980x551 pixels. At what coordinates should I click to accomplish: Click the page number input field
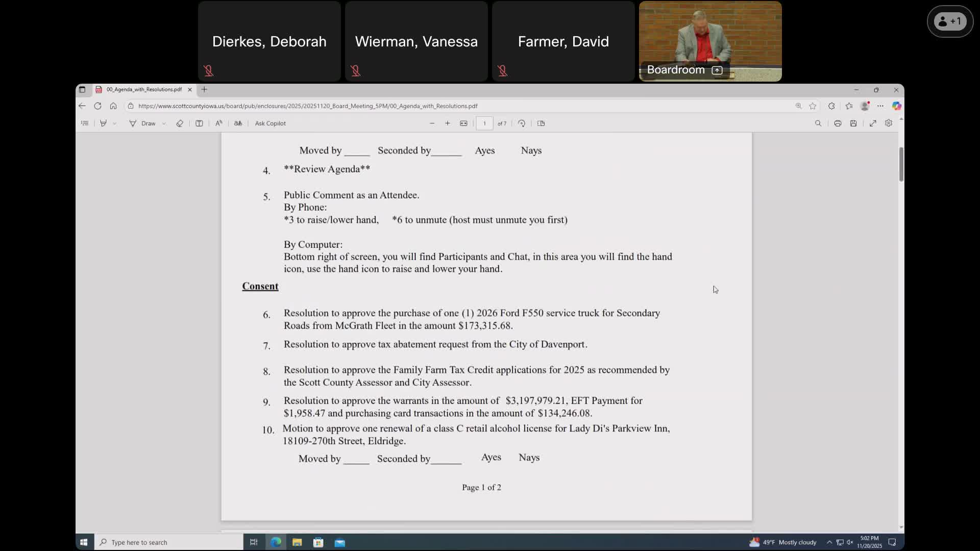pos(484,123)
